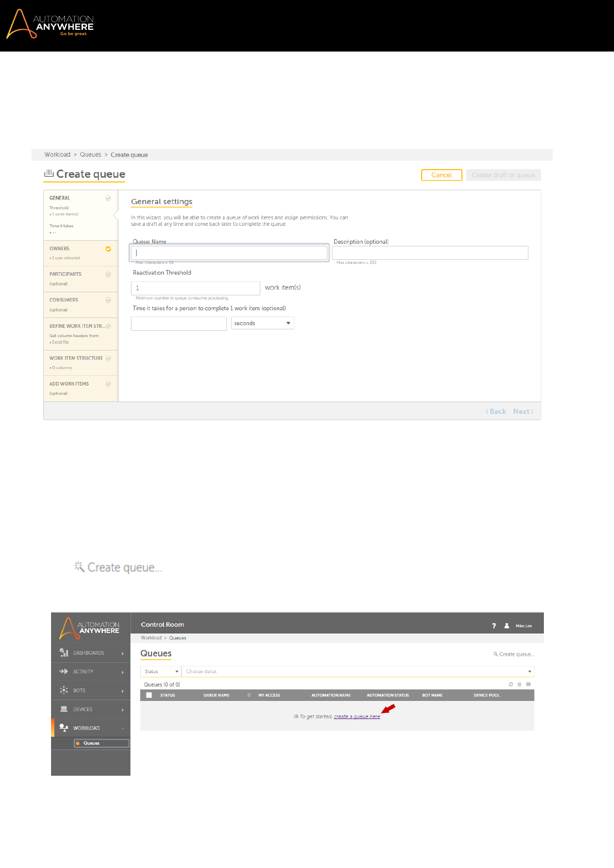Open the CONSUMERS wizard step
Viewport: 614px width, 868px height.
coord(81,305)
